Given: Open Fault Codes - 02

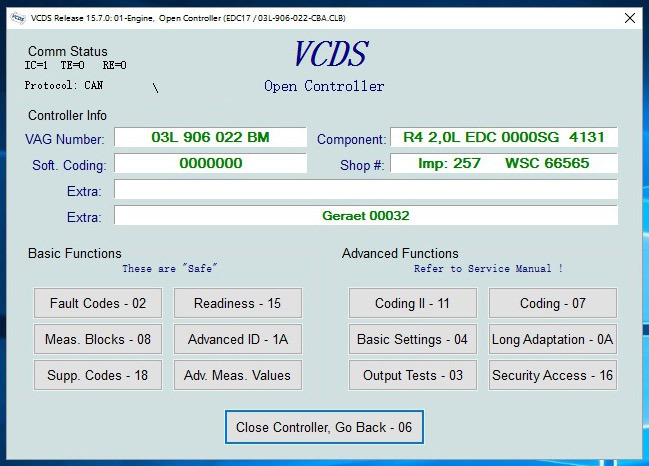Looking at the screenshot, I should [98, 303].
